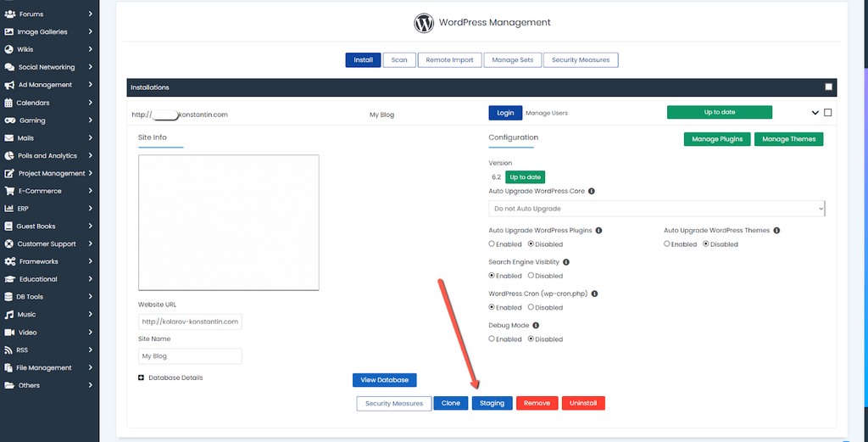Expand the Database Details section

[x=142, y=378]
